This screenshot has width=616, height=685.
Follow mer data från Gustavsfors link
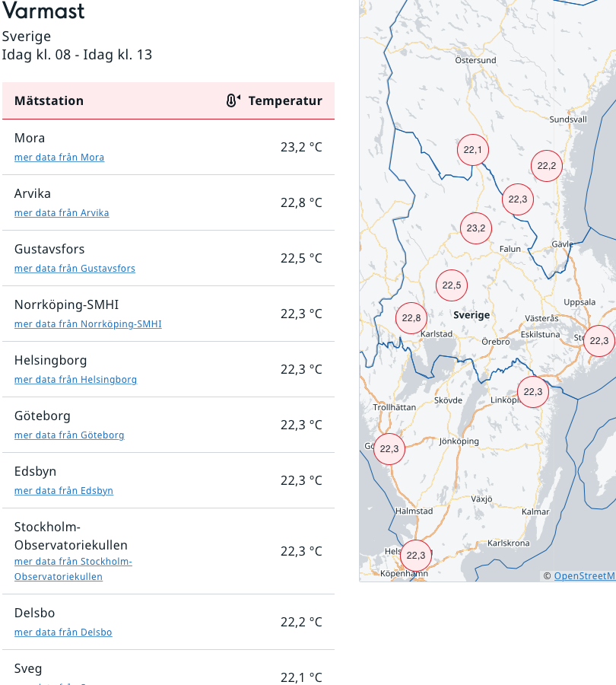(x=75, y=268)
